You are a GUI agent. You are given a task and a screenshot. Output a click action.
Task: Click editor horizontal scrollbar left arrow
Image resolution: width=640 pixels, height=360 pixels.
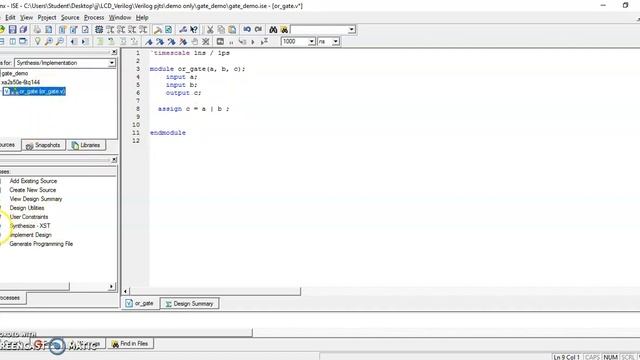click(x=126, y=291)
